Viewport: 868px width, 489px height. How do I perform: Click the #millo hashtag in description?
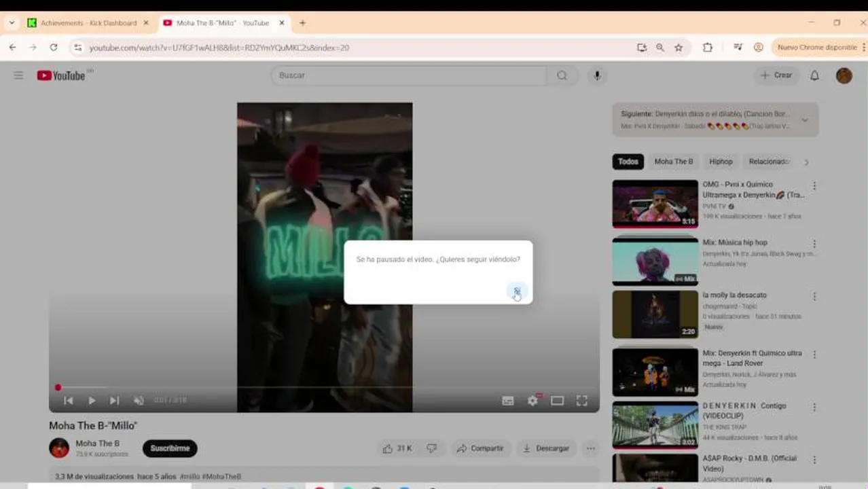[189, 477]
